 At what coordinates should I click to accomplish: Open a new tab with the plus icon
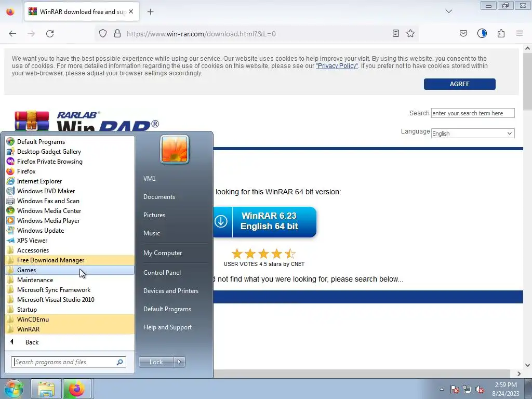151,12
